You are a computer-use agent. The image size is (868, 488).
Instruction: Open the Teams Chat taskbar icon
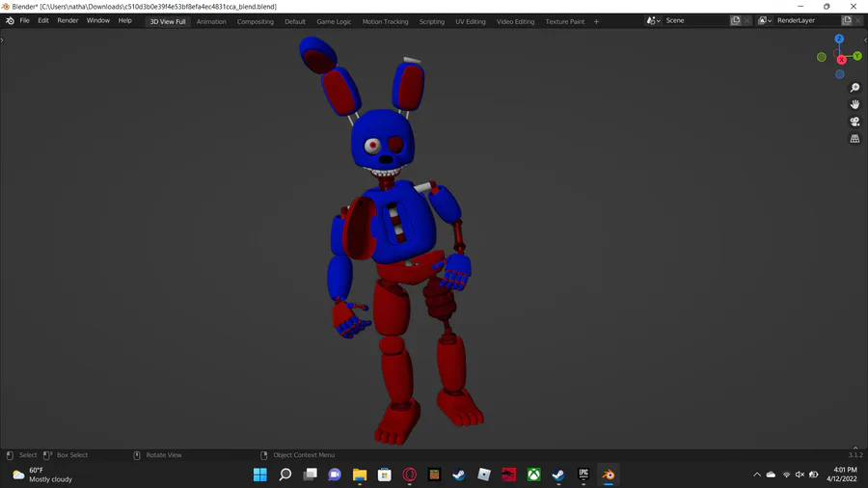pos(335,474)
